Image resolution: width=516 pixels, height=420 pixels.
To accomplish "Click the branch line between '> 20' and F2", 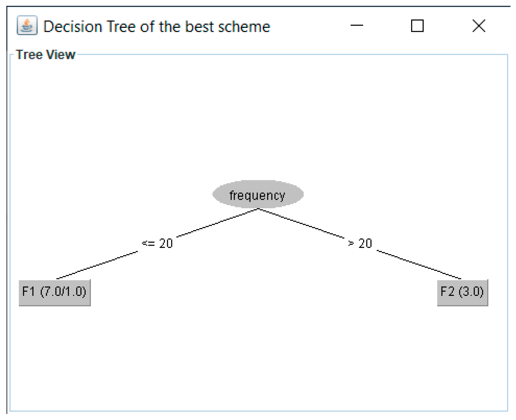I will point(419,265).
